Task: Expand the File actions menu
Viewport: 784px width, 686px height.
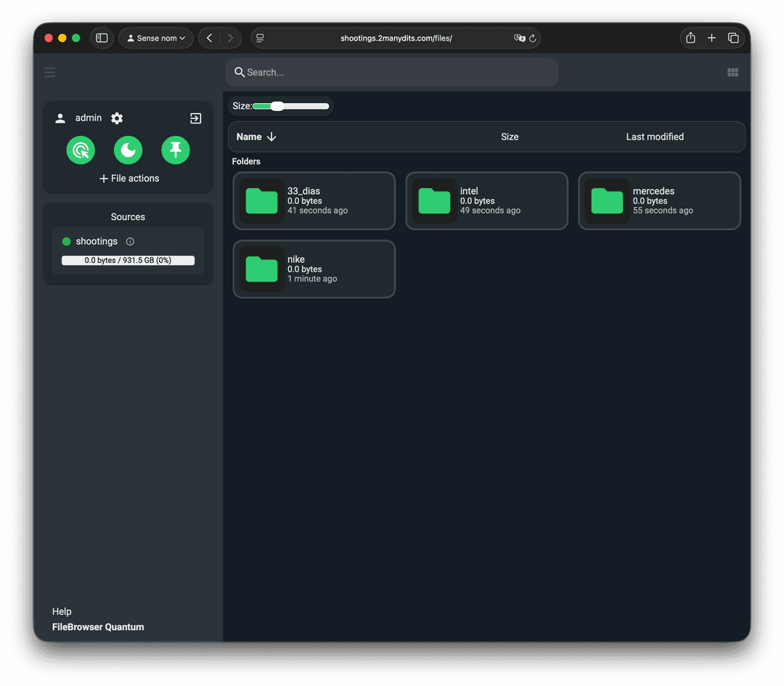Action: pos(128,179)
